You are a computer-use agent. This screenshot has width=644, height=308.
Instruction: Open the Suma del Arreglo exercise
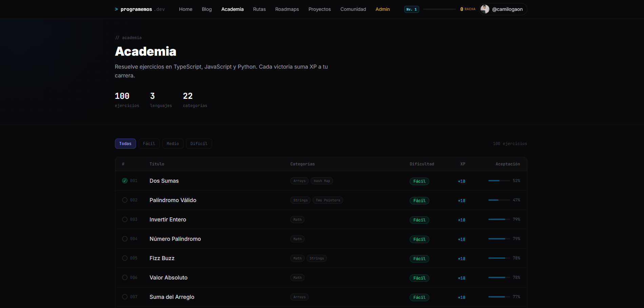point(172,297)
